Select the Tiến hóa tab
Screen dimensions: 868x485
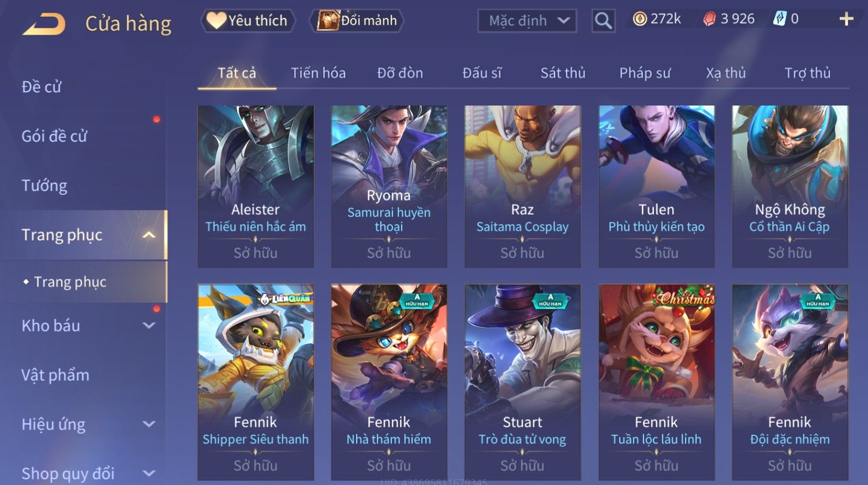[x=318, y=73]
